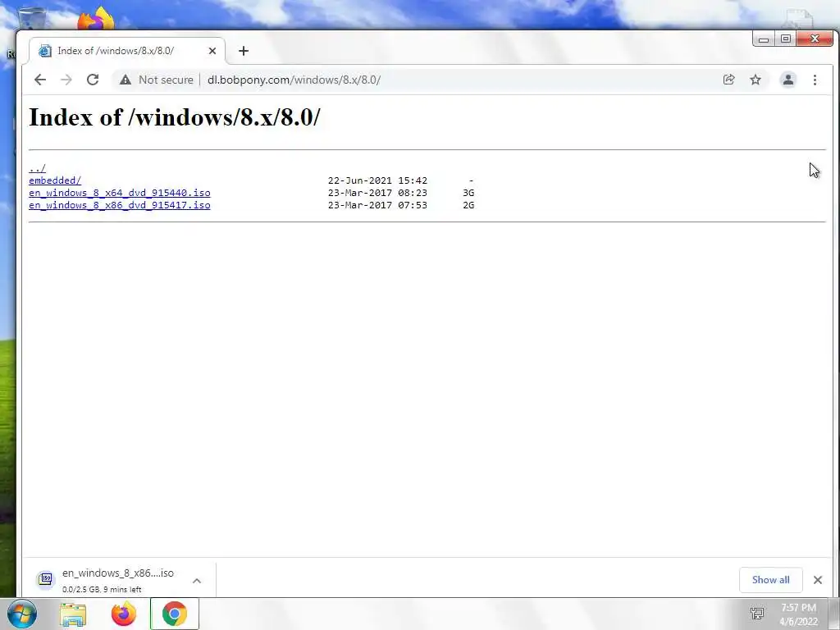The height and width of the screenshot is (630, 840).
Task: Reload the current page
Action: click(x=93, y=80)
